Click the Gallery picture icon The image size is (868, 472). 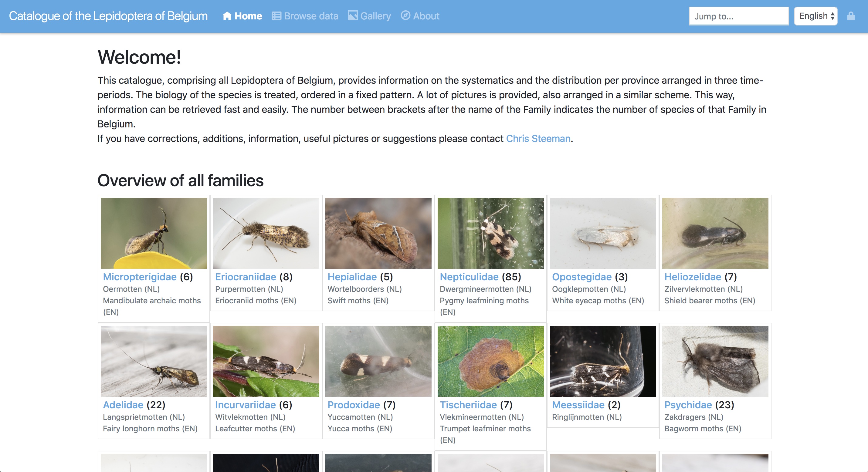352,15
